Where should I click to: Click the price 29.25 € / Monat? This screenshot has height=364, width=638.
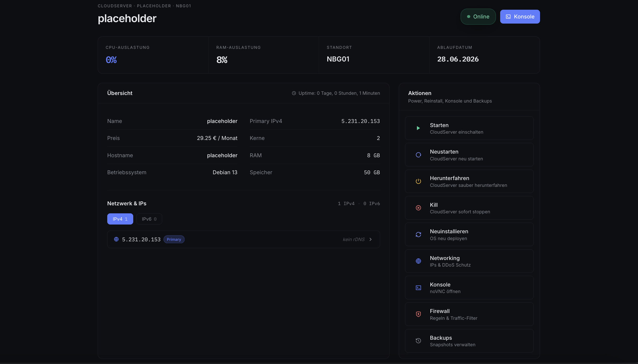[x=217, y=138]
